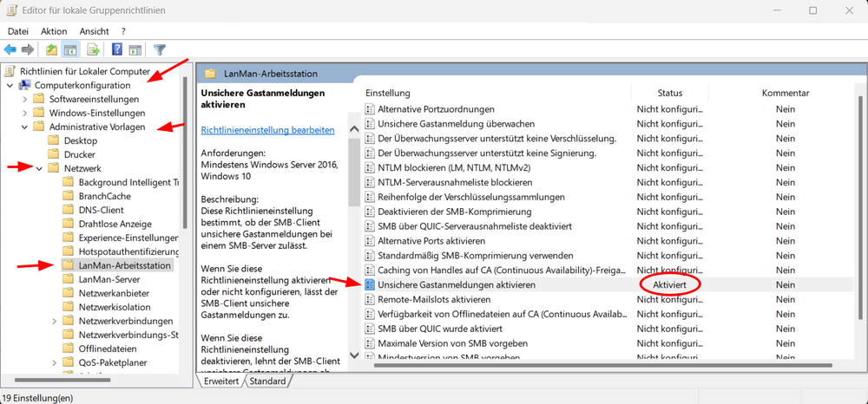Click the policy icon of Maximale Version von SMB
The height and width of the screenshot is (404, 868).
[x=369, y=343]
